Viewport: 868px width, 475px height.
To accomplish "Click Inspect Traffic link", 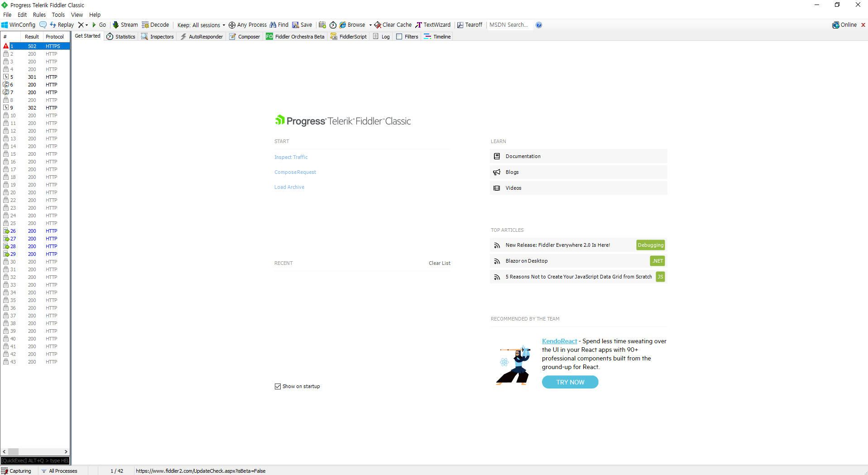I will pyautogui.click(x=291, y=157).
